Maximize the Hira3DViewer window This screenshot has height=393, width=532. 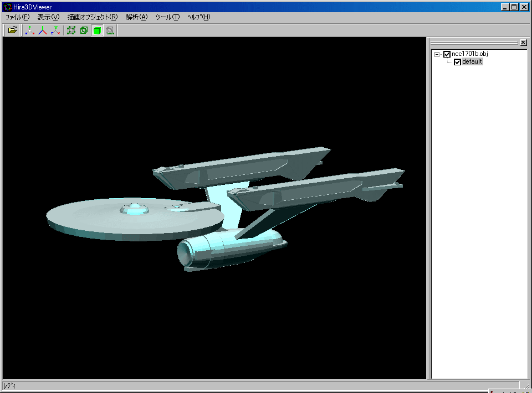point(514,7)
